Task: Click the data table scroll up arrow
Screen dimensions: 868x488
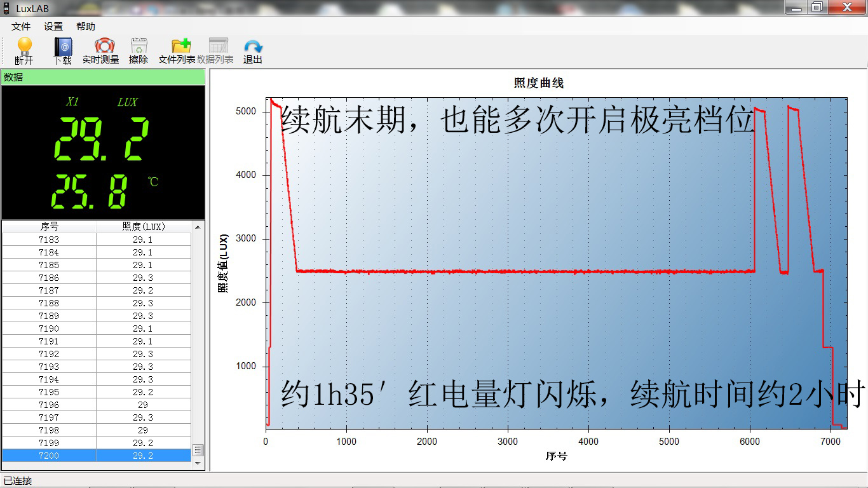Action: [198, 227]
